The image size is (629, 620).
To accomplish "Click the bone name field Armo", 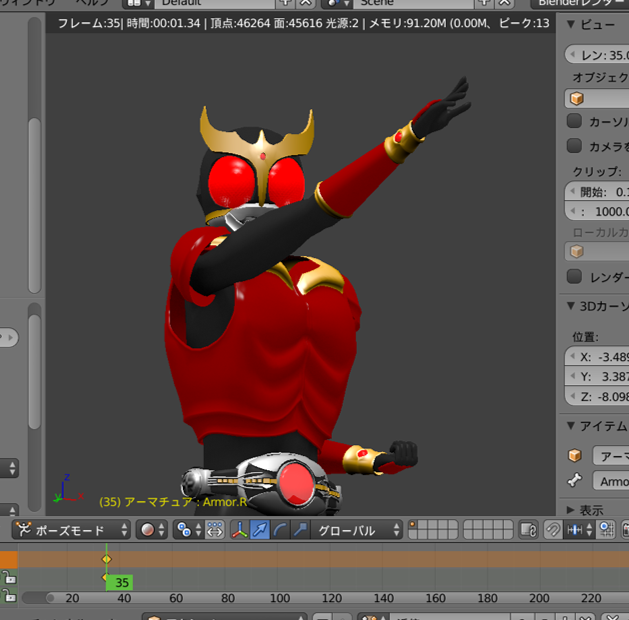I will [x=611, y=481].
